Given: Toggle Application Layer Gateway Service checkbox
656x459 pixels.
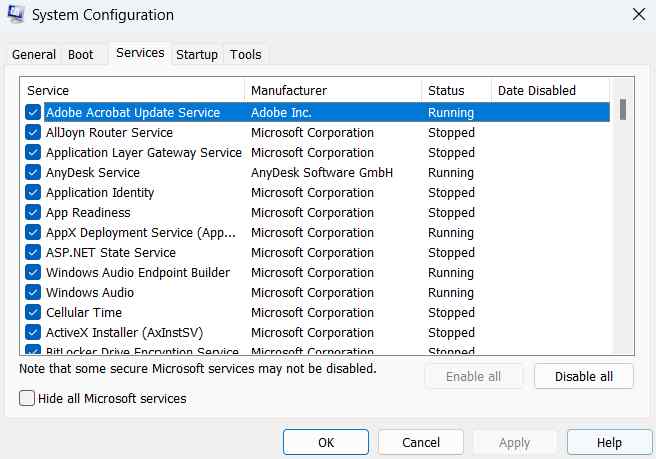Looking at the screenshot, I should 33,152.
